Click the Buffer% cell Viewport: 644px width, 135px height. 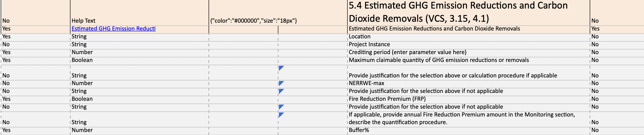[468, 130]
